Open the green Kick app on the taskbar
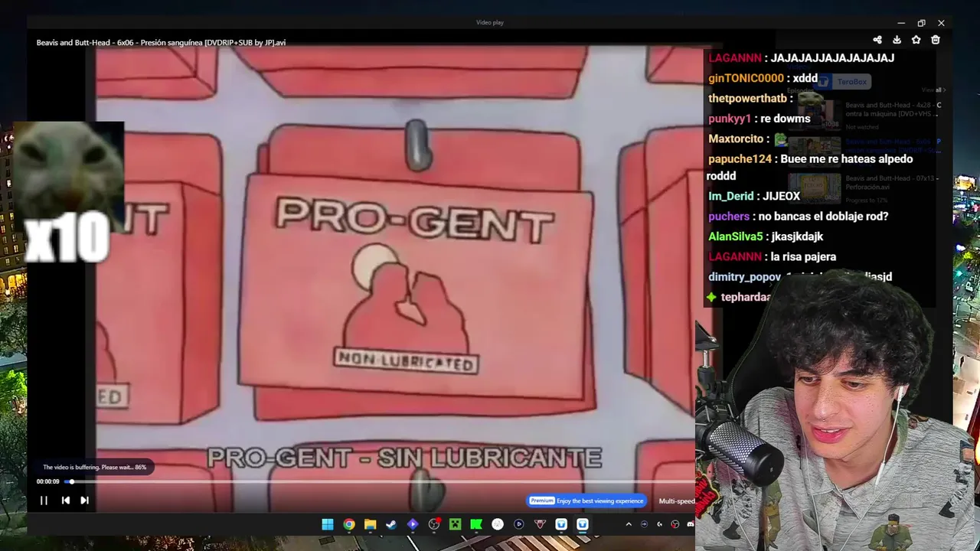Viewport: 980px width, 551px height. pos(476,524)
